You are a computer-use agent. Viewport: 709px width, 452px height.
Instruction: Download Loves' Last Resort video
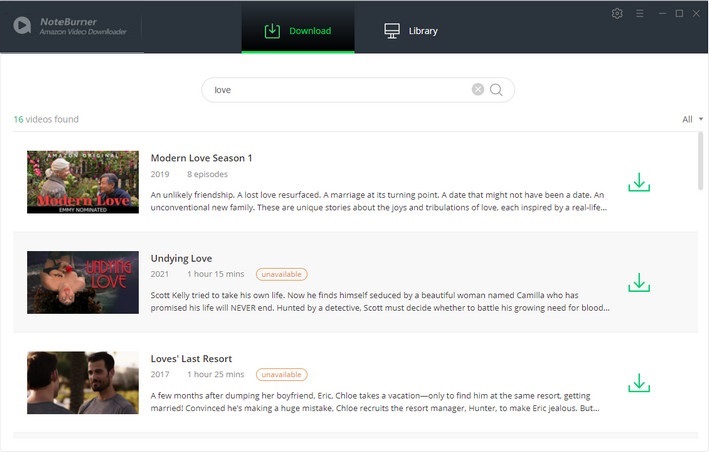pos(639,383)
